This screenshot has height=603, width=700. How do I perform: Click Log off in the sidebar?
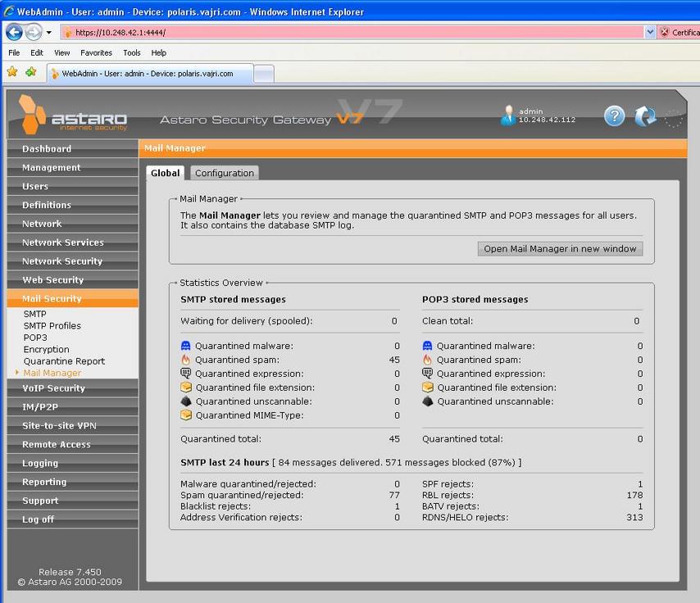(x=72, y=519)
